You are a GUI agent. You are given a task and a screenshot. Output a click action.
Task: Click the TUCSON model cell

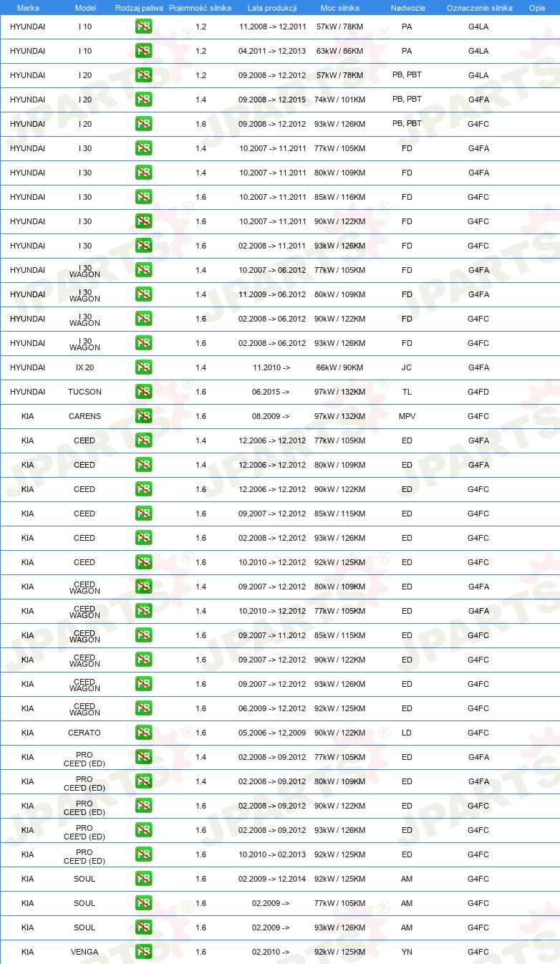click(85, 392)
